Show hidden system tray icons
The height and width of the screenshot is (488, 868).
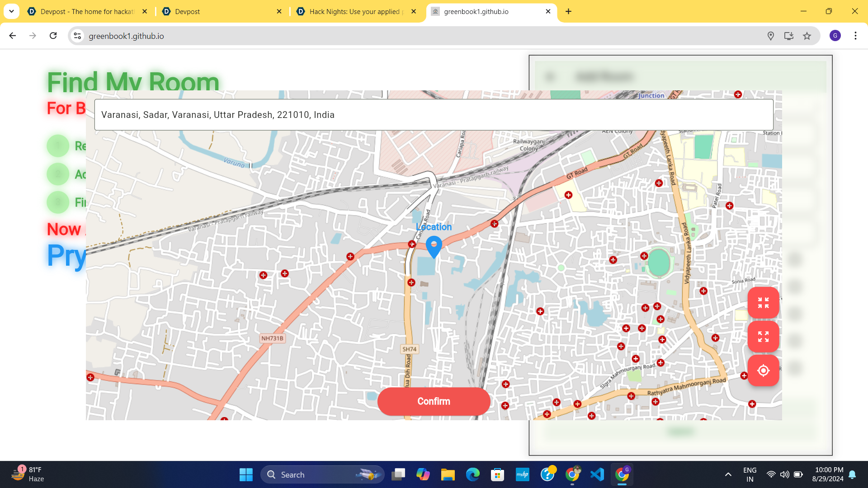coord(728,474)
